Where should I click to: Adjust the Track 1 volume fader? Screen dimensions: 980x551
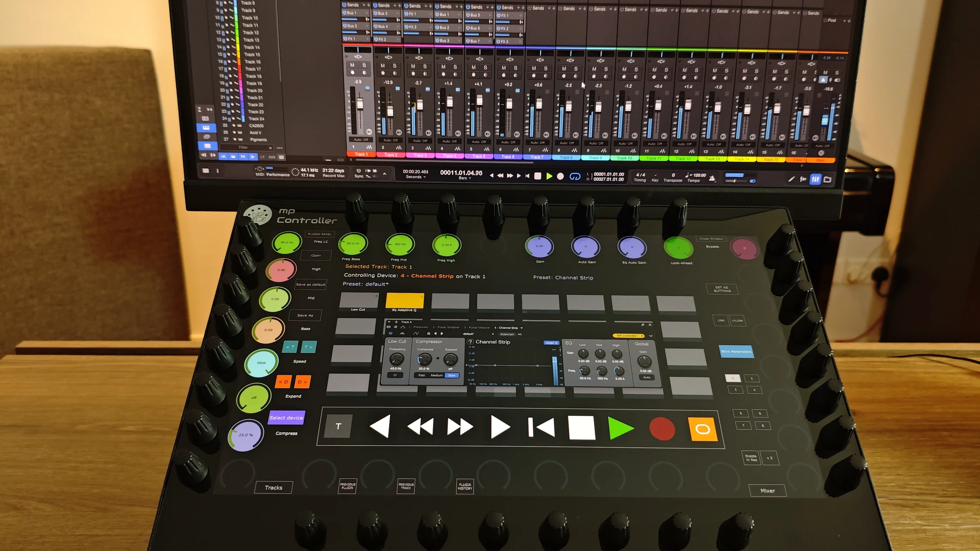[360, 104]
